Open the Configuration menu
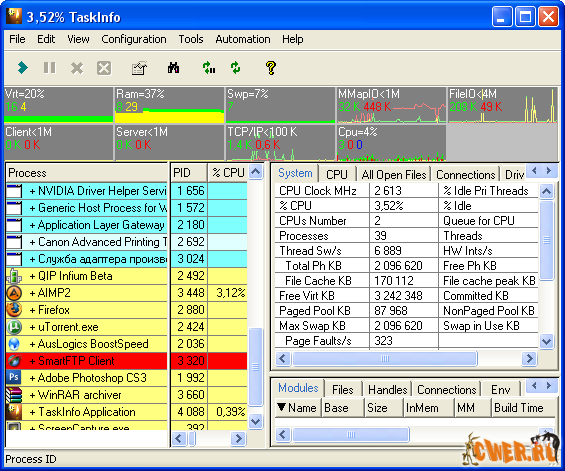 pyautogui.click(x=134, y=39)
